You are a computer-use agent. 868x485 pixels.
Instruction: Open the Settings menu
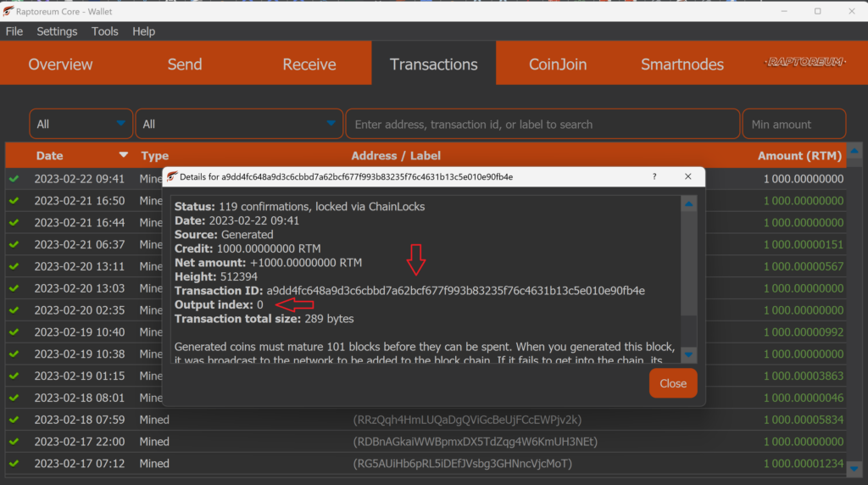coord(57,31)
